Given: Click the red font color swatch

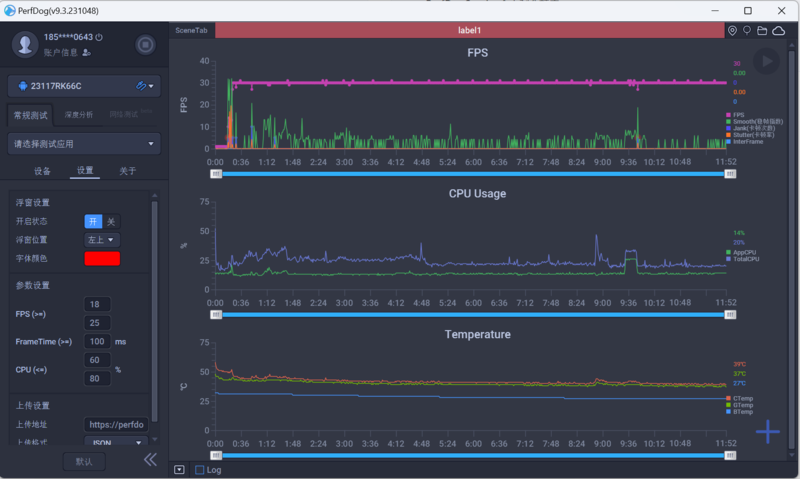Looking at the screenshot, I should coord(102,259).
